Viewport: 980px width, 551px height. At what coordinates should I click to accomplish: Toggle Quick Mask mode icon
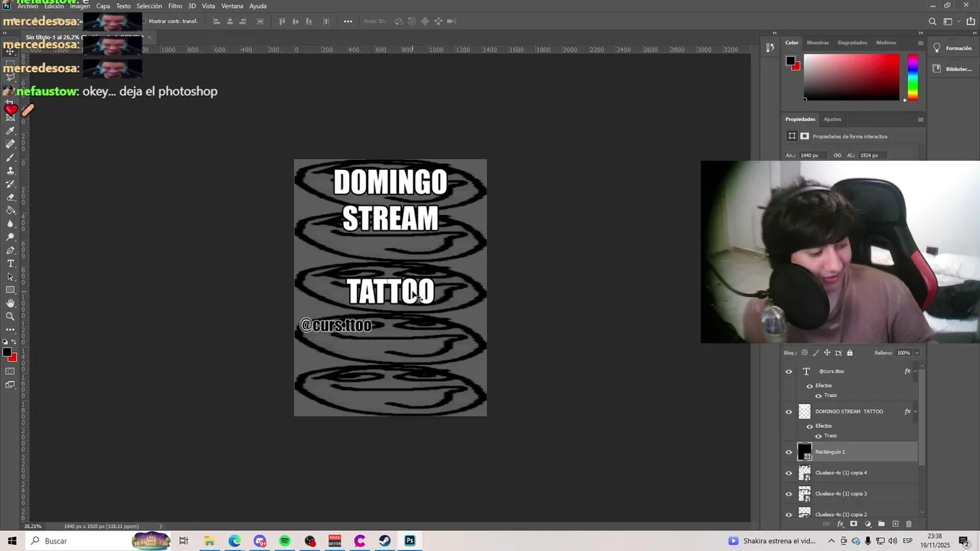(11, 371)
